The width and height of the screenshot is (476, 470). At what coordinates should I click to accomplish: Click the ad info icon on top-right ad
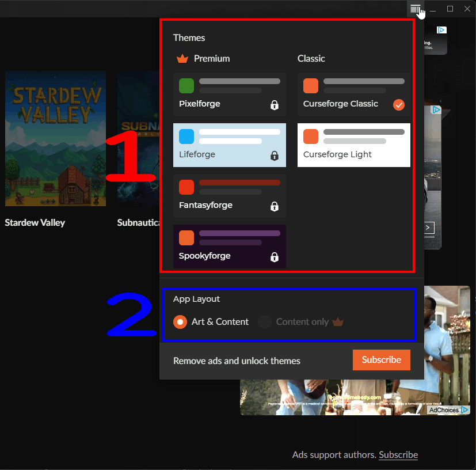[441, 30]
